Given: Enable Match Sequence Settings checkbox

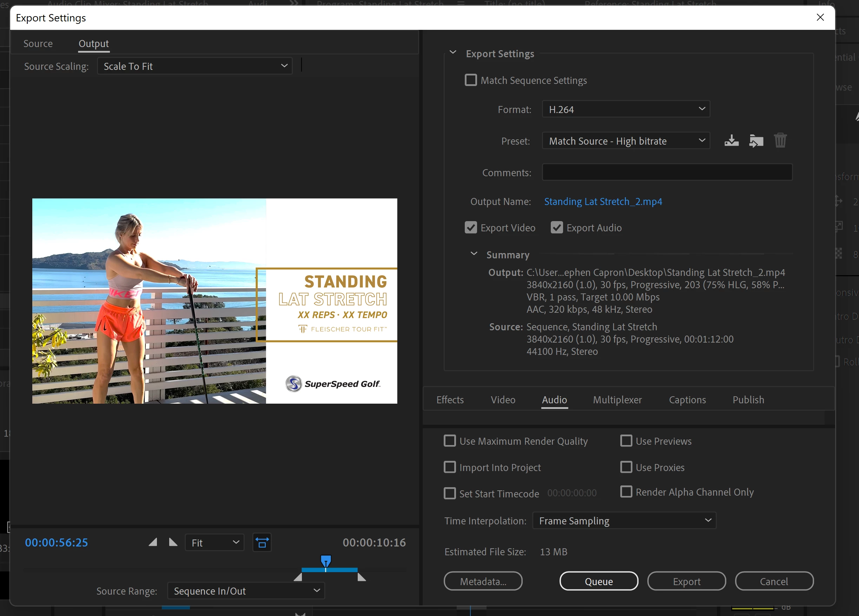Looking at the screenshot, I should click(471, 80).
